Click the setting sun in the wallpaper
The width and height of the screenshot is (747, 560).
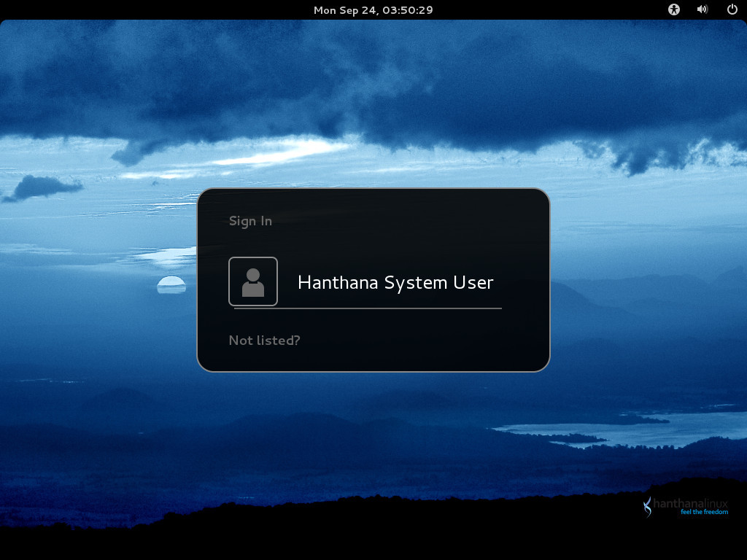[171, 284]
